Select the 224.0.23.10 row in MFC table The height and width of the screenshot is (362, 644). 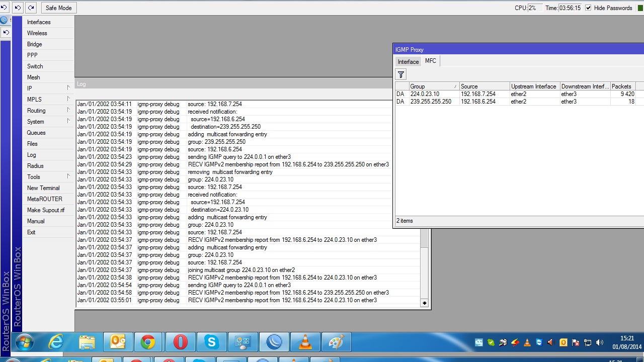tap(520, 94)
